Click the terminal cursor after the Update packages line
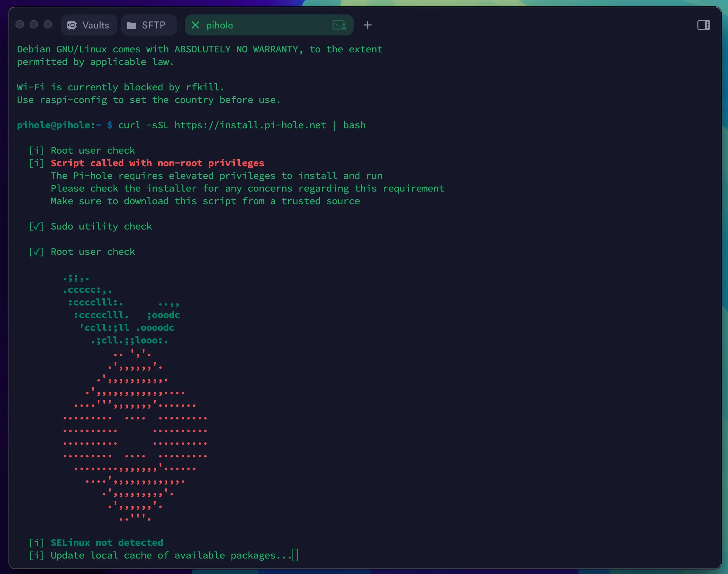728x574 pixels. coord(296,555)
